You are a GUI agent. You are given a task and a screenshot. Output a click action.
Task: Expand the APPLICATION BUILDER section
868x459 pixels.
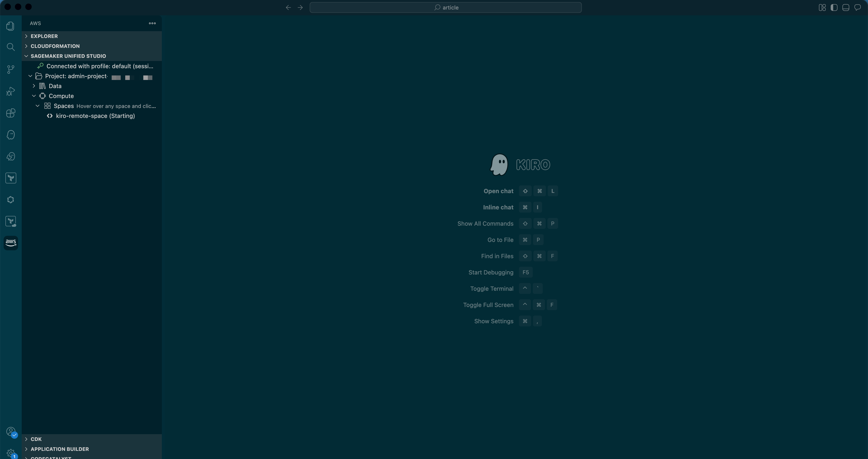point(92,449)
